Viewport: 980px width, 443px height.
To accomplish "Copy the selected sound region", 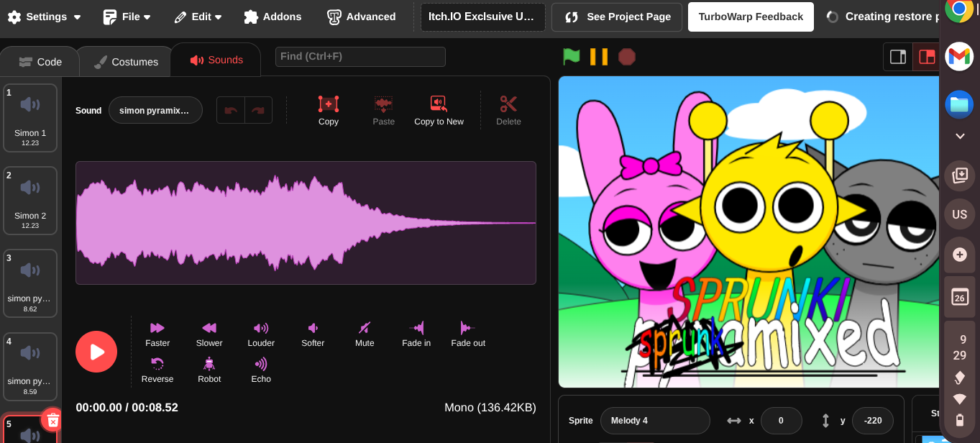I will point(329,111).
